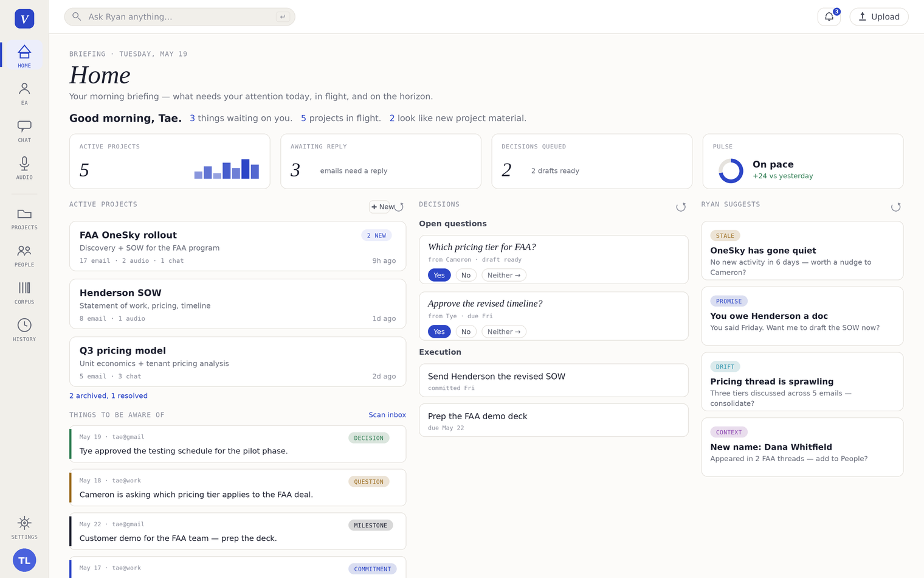Open the Active Projects stat card
The width and height of the screenshot is (924, 578).
point(170,161)
